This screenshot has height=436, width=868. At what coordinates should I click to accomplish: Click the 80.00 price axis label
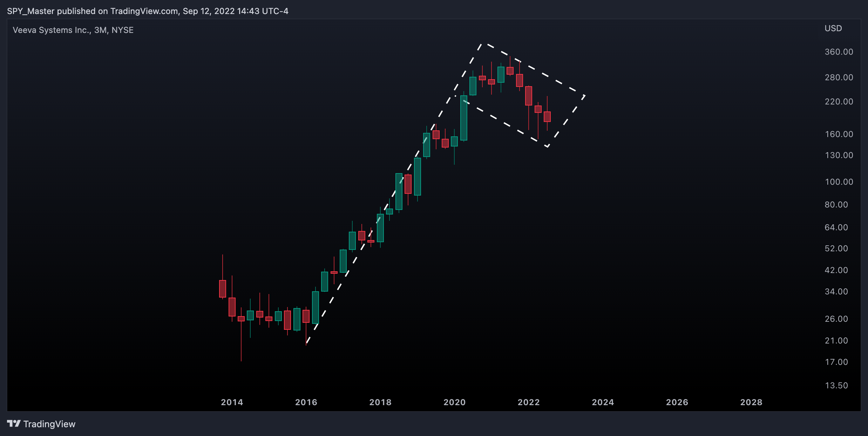(x=836, y=205)
